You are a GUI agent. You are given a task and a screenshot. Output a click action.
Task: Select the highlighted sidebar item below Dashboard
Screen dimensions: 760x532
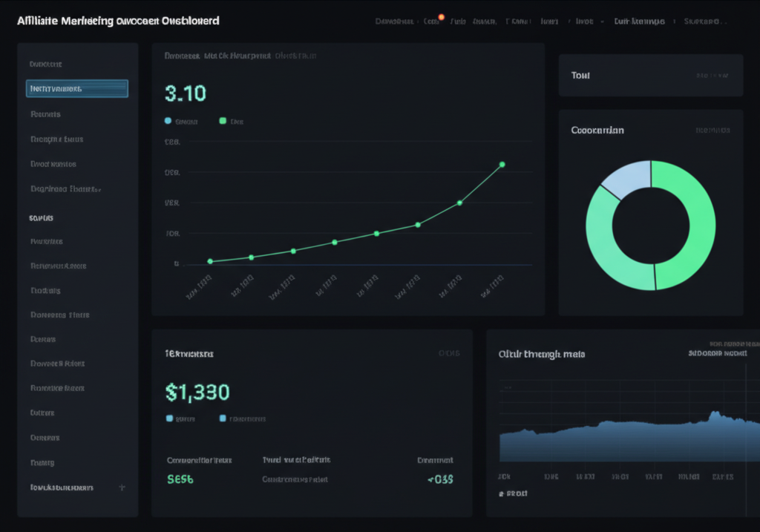(76, 88)
